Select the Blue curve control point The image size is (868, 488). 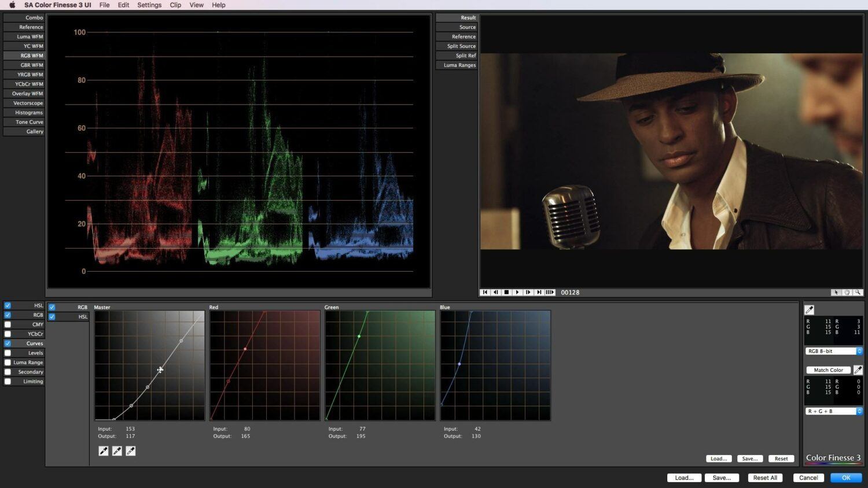459,364
